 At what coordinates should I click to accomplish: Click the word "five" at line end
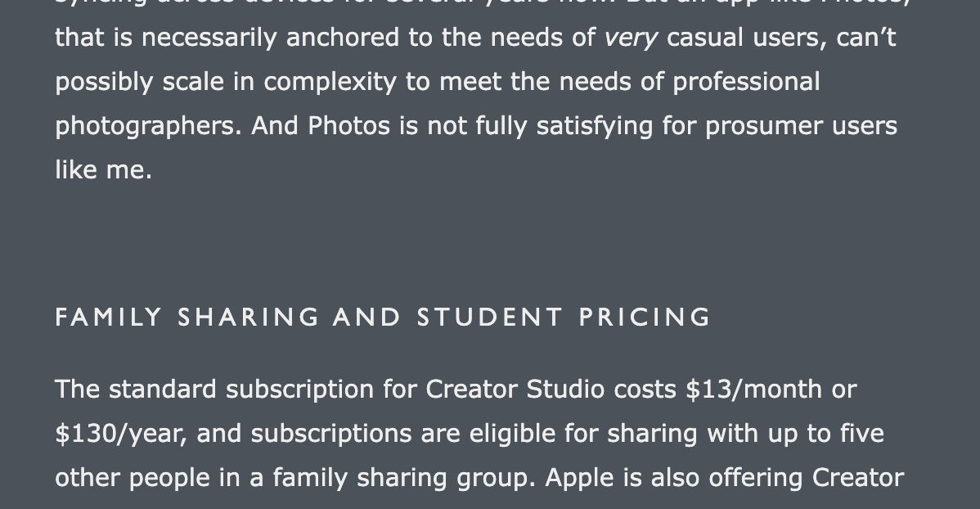pos(863,433)
